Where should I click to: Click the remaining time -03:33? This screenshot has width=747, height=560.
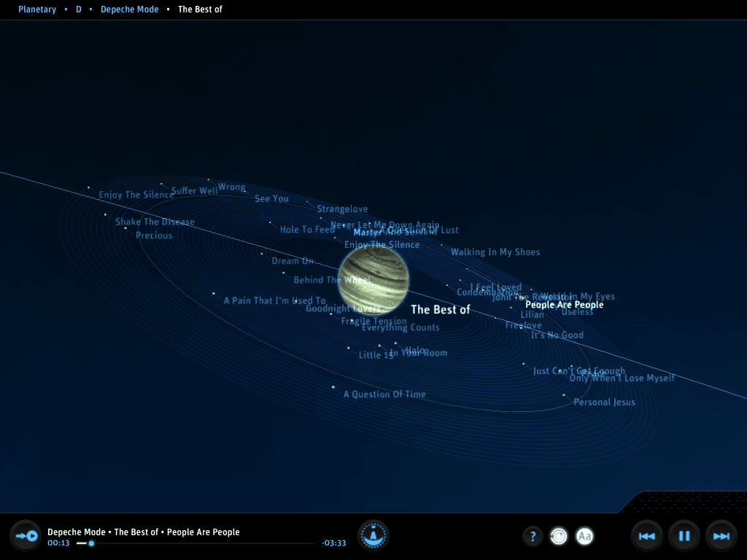[x=334, y=542]
